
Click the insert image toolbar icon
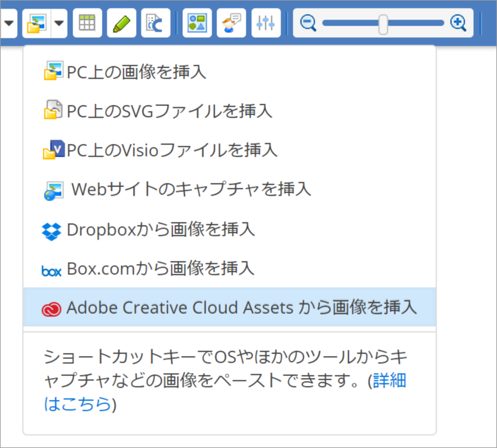(35, 23)
